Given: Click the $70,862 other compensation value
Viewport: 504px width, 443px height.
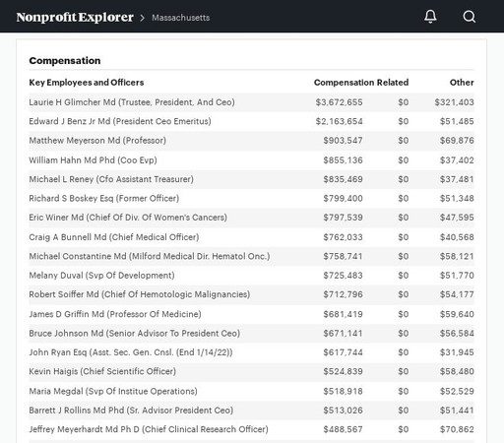Looking at the screenshot, I should pyautogui.click(x=457, y=429).
